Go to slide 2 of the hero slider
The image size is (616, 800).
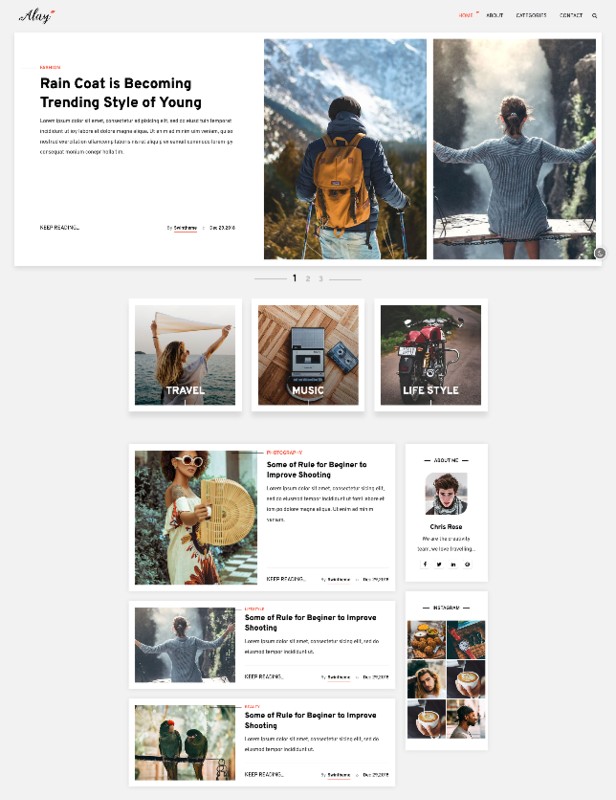(308, 279)
